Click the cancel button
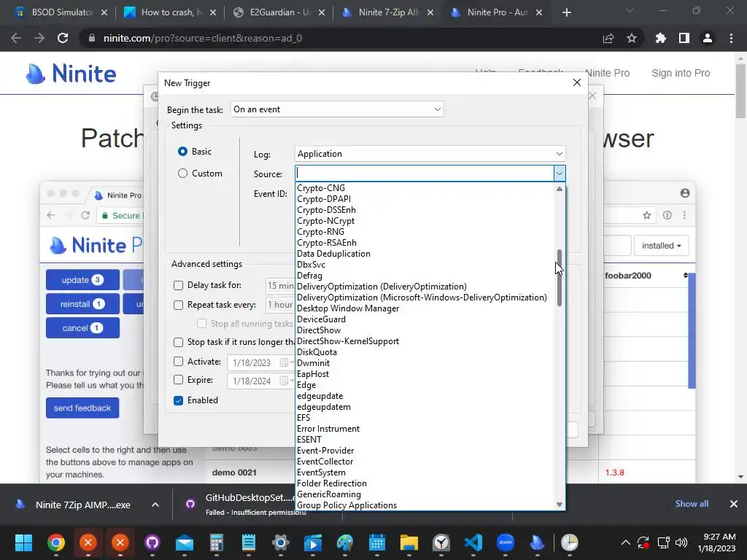Image resolution: width=747 pixels, height=560 pixels. tap(82, 327)
